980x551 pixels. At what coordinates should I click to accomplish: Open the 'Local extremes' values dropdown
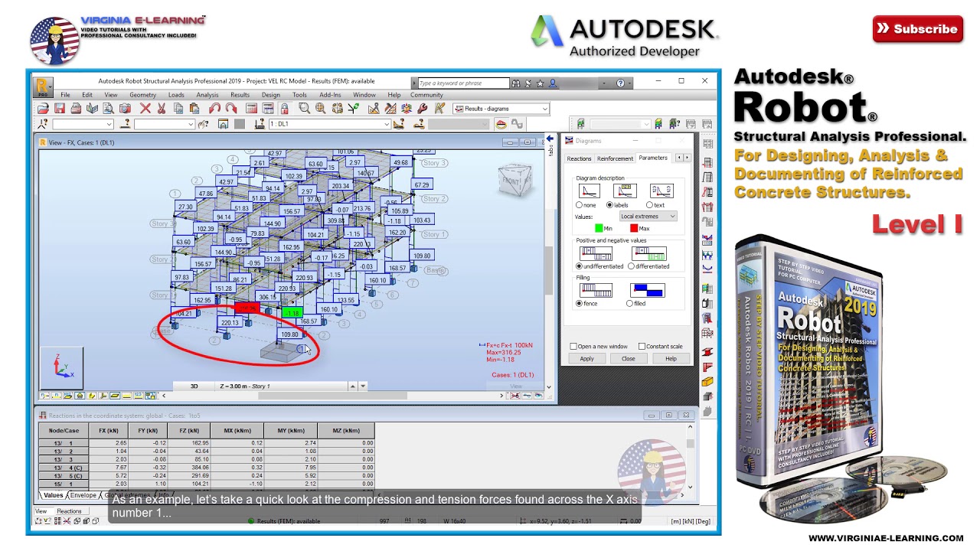(x=648, y=217)
